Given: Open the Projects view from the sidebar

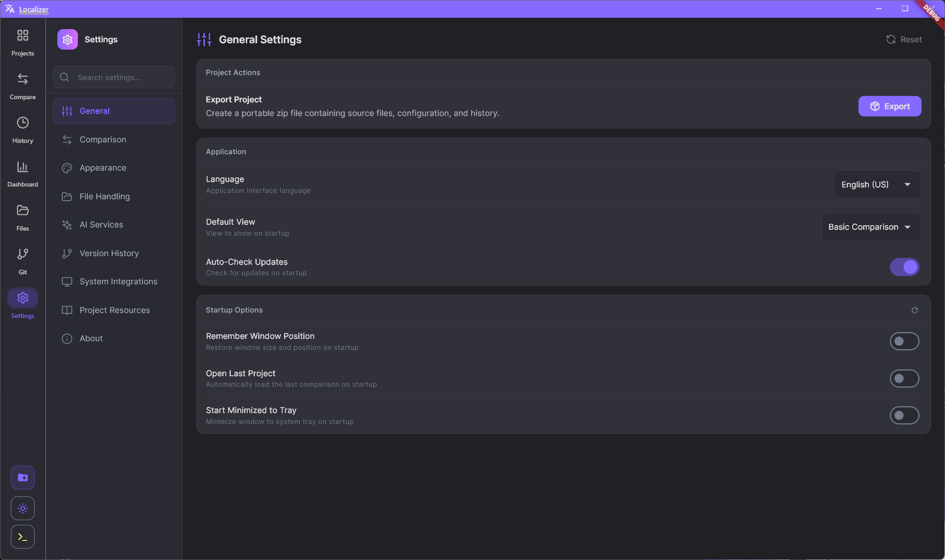Looking at the screenshot, I should (x=22, y=42).
